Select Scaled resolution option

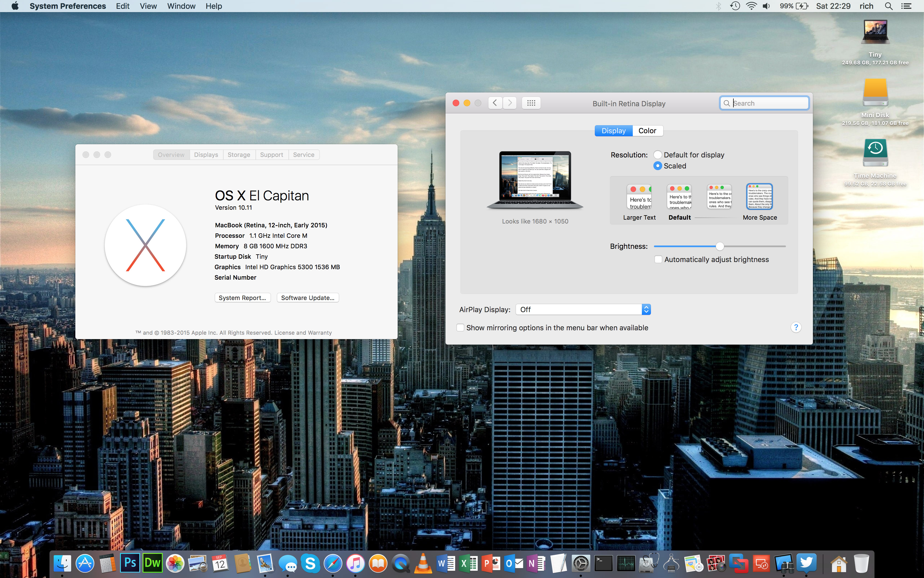(x=658, y=166)
